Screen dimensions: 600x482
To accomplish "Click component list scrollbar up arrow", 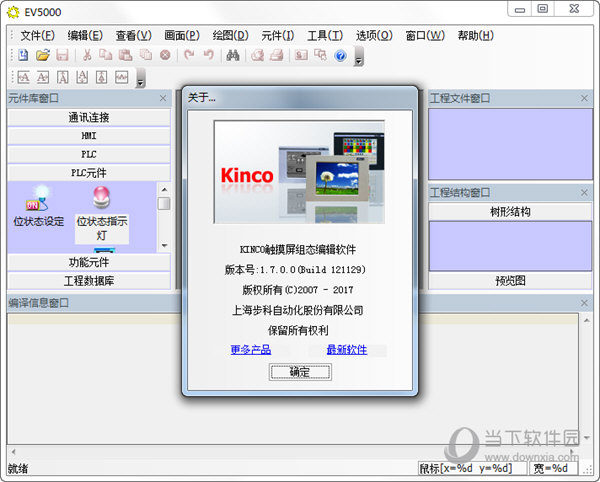I will coord(164,189).
